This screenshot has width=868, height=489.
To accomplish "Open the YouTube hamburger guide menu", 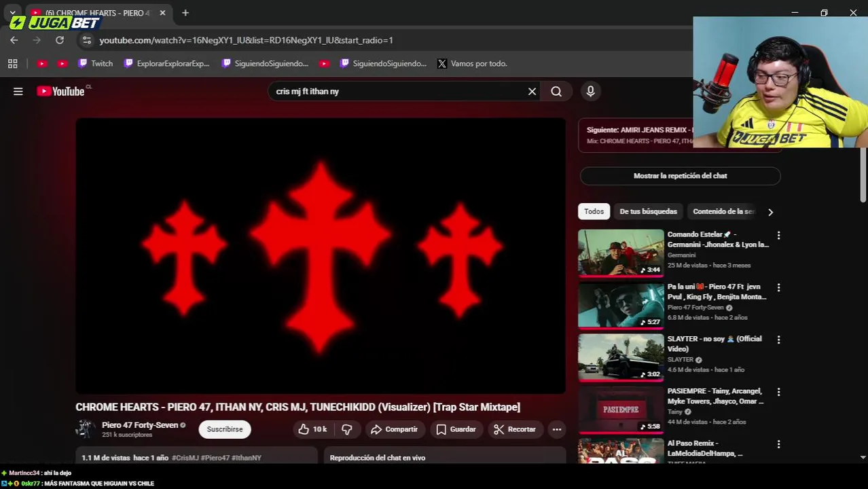I will [x=18, y=91].
